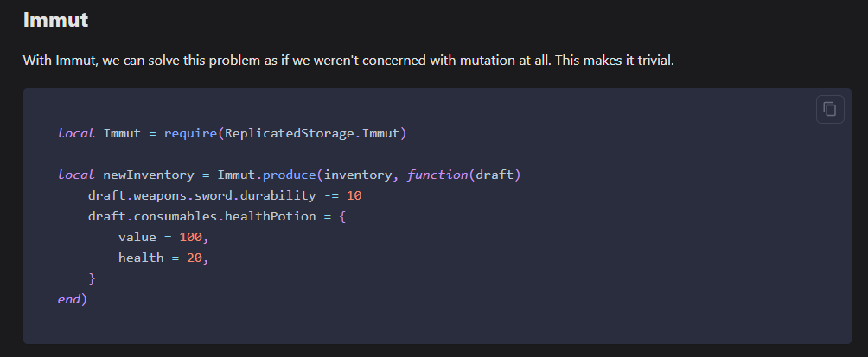This screenshot has height=357, width=868.
Task: Click the opening curly brace after healthPotion
Action: [342, 216]
